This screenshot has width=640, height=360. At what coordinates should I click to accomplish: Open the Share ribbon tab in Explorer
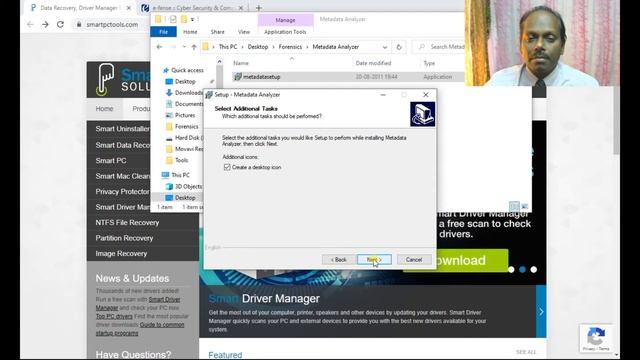[217, 32]
